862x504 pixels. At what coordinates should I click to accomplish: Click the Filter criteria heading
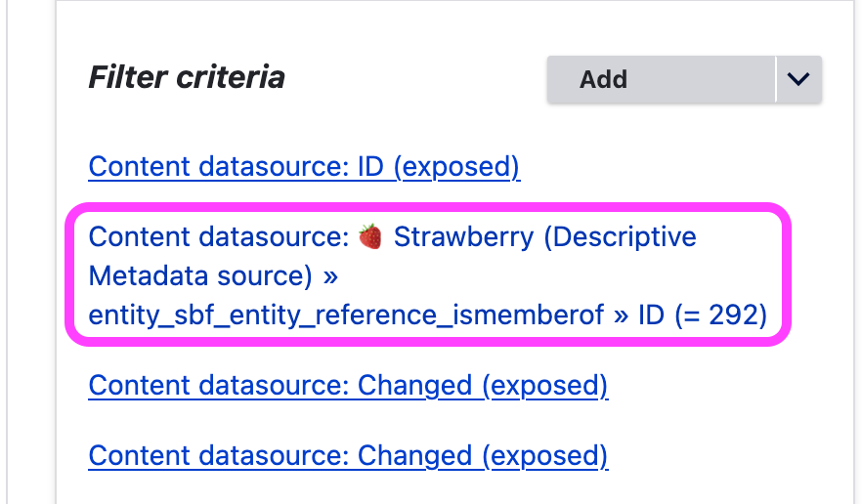[187, 77]
